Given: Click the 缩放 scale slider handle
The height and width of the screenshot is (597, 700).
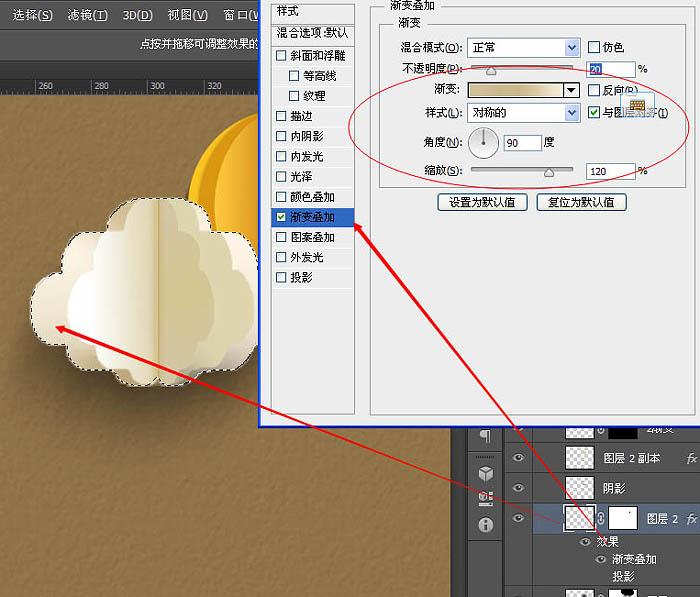Looking at the screenshot, I should coord(549,172).
